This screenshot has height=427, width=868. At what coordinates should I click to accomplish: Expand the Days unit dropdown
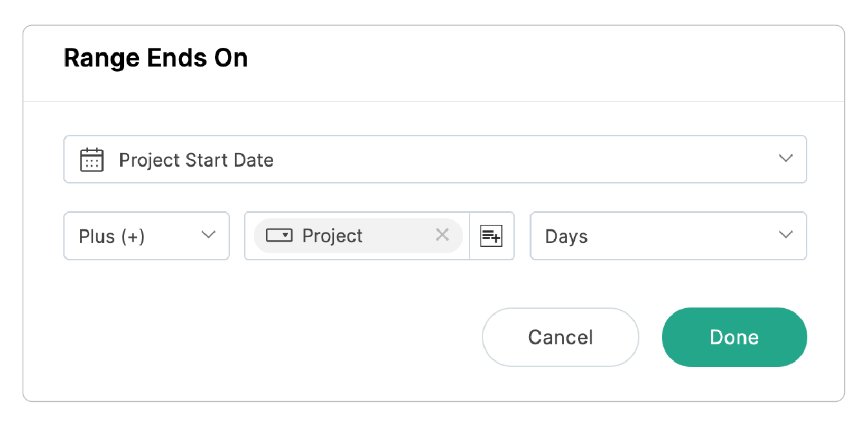[668, 236]
